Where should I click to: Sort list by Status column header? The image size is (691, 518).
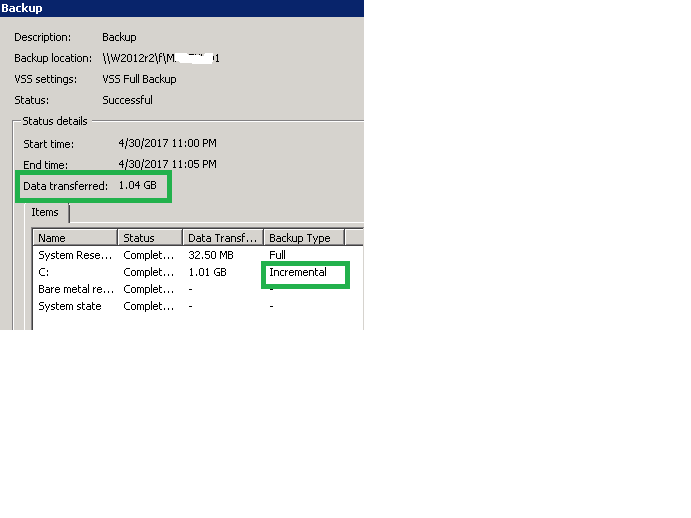[x=150, y=238]
